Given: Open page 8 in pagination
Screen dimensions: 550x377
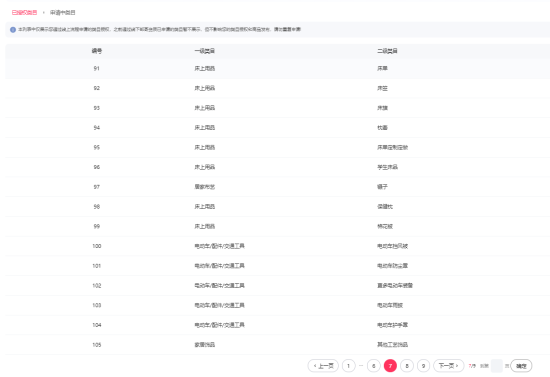Looking at the screenshot, I should (x=407, y=366).
